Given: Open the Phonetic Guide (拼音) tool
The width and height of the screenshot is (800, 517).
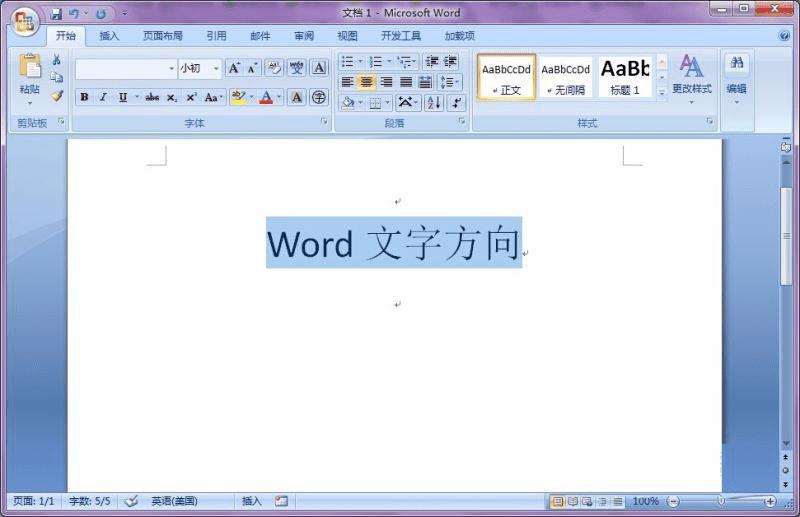Looking at the screenshot, I should pos(296,68).
